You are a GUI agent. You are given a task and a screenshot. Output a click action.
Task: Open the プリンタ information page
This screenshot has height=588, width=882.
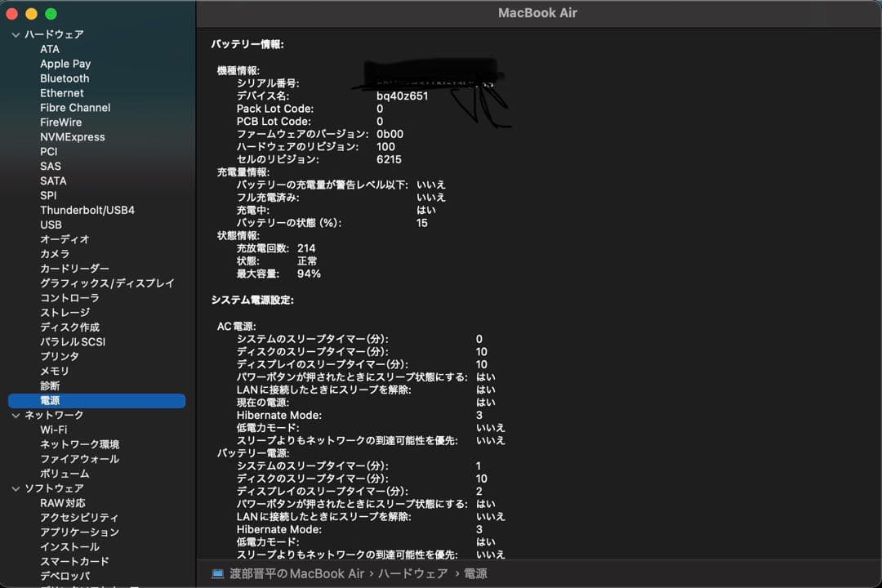[x=58, y=356]
